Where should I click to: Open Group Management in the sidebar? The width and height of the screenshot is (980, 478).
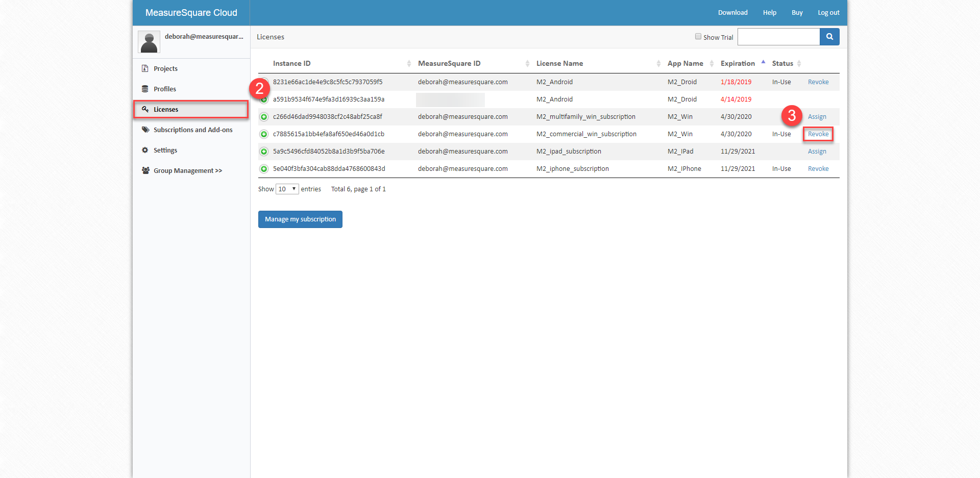click(188, 170)
